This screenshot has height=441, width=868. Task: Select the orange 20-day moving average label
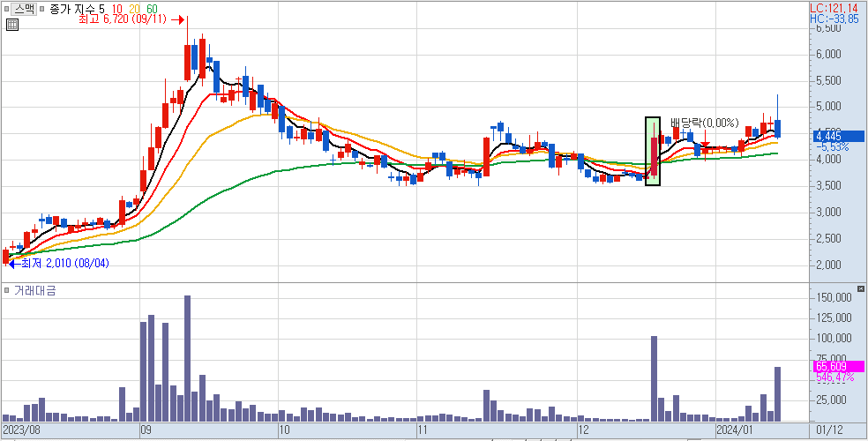coord(134,8)
